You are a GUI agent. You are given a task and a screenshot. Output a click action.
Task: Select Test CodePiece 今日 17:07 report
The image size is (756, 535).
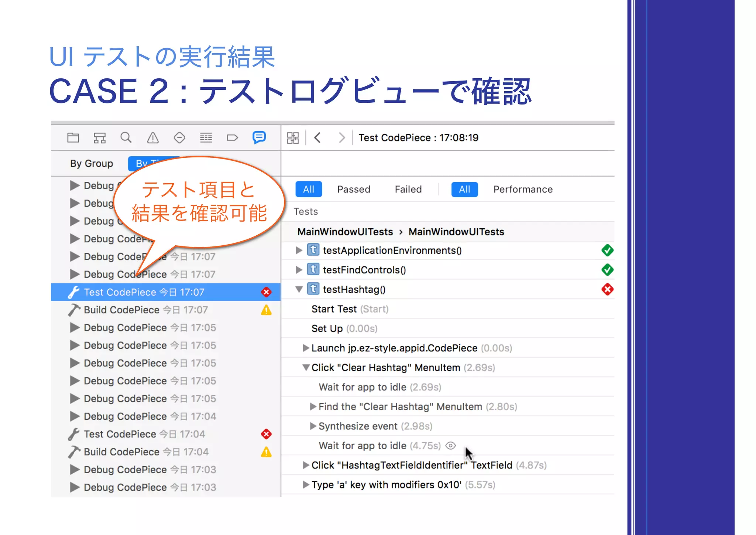click(x=166, y=292)
